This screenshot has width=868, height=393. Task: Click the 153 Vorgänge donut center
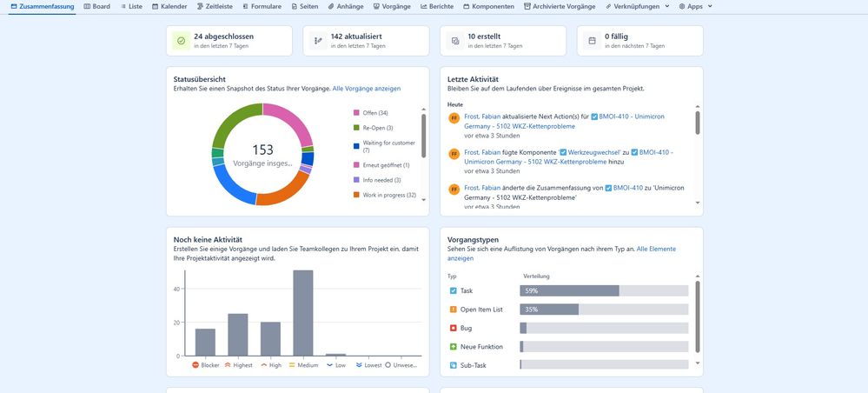(262, 155)
